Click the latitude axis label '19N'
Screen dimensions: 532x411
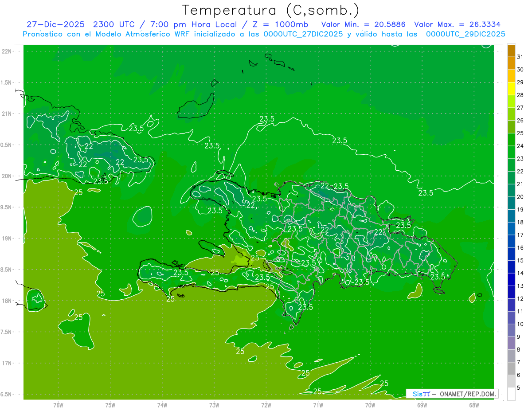tap(7, 239)
